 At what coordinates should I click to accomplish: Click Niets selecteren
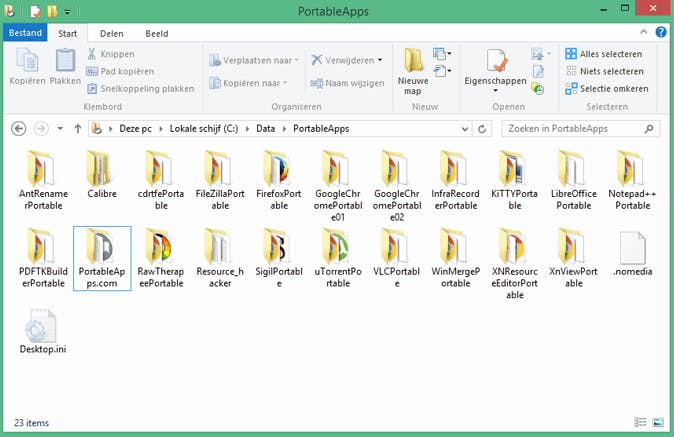[605, 71]
